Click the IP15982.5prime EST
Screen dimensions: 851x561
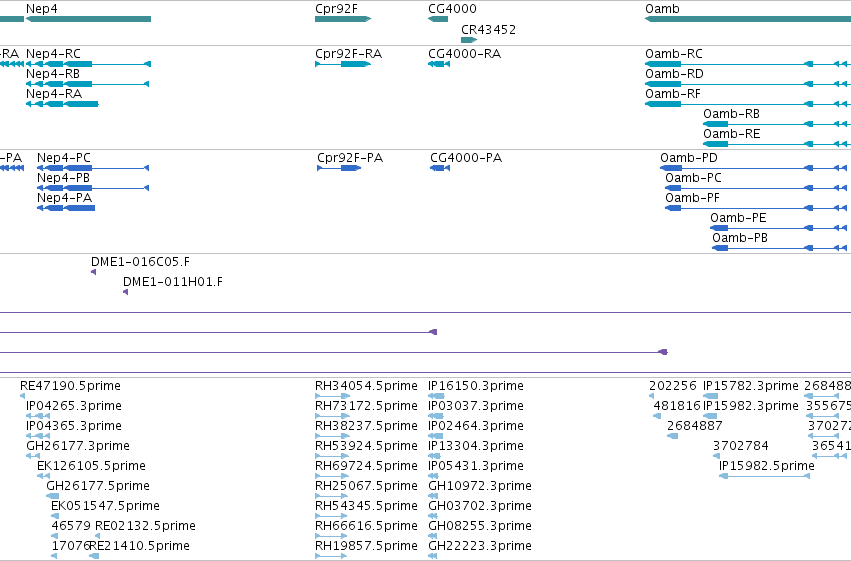[x=765, y=476]
